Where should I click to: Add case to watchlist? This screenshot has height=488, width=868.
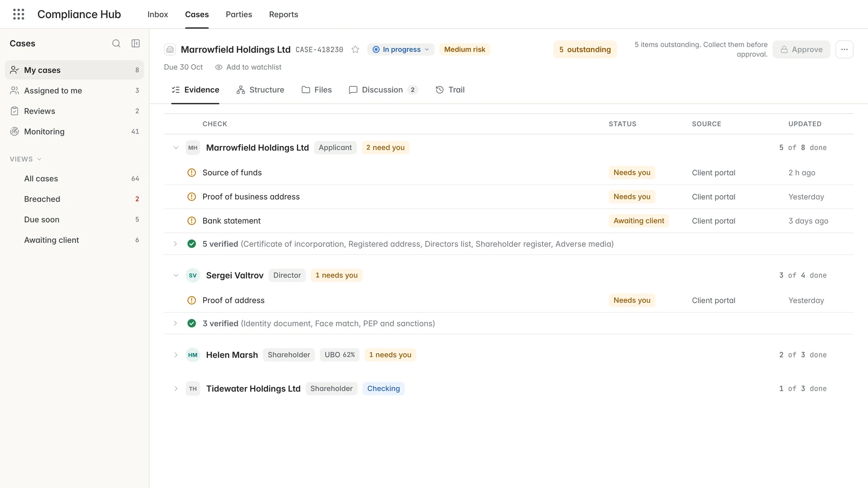(x=248, y=67)
